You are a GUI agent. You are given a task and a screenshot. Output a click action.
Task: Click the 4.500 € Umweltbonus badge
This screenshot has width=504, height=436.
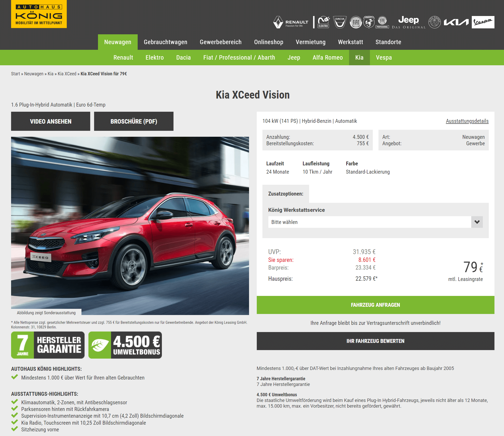tap(125, 345)
